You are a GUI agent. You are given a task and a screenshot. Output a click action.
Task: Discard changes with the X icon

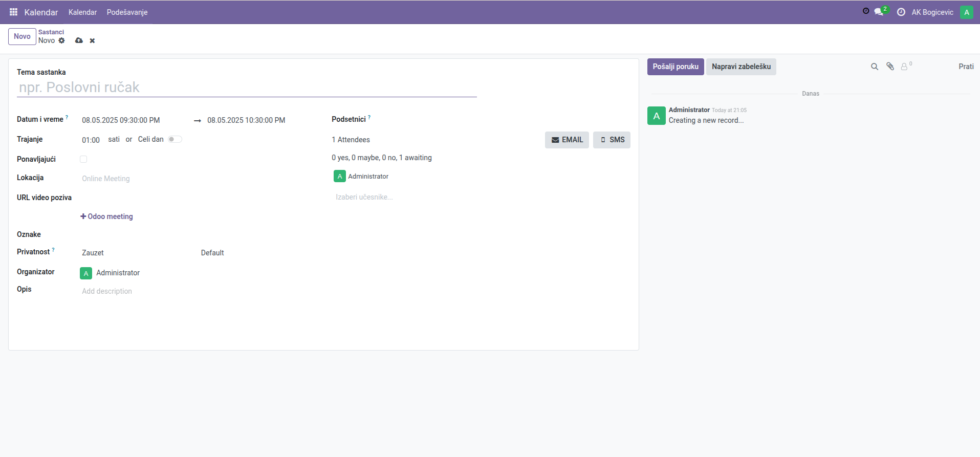click(x=92, y=40)
